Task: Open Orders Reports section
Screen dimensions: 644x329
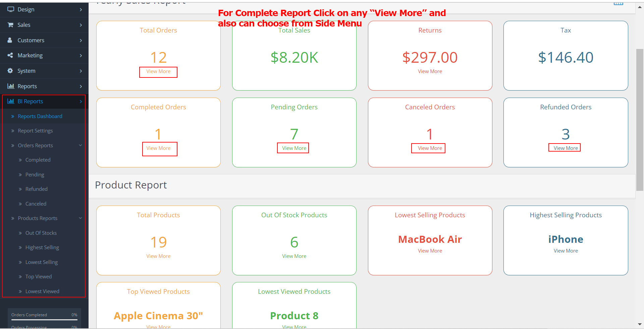Action: coord(35,145)
